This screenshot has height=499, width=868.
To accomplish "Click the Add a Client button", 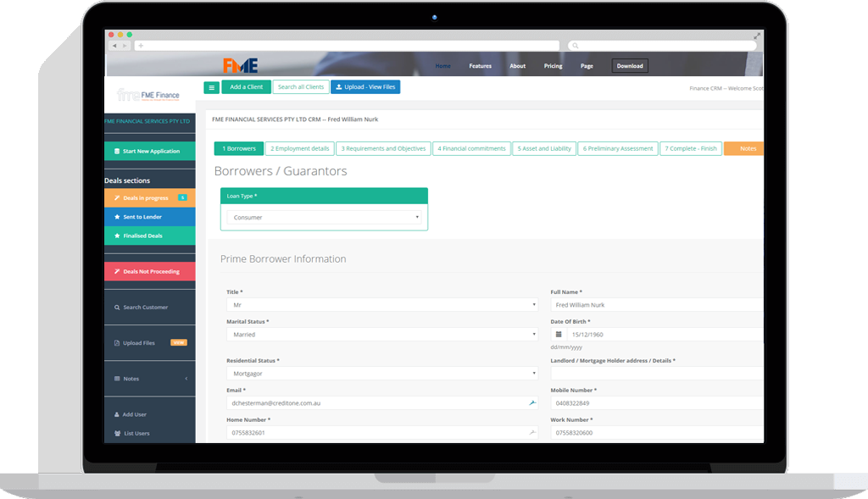I will (247, 87).
